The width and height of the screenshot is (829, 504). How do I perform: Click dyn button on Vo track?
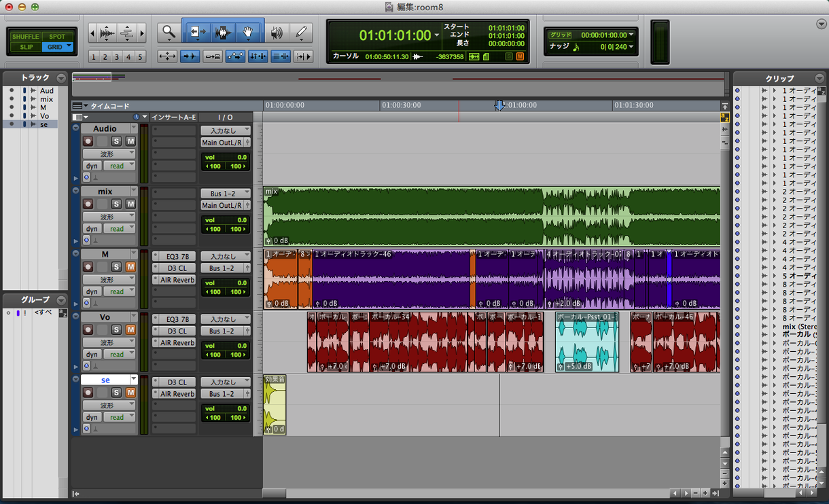(x=92, y=355)
